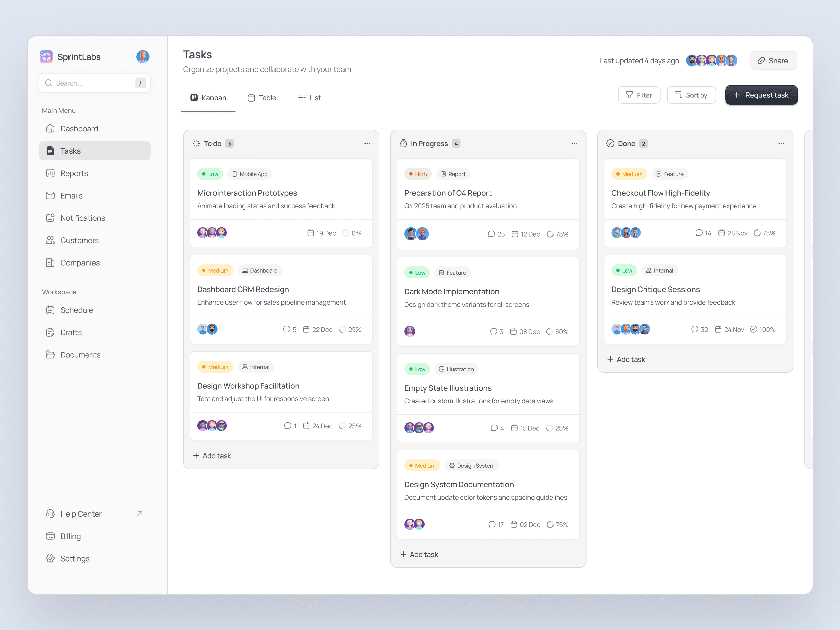Open the Companies building icon
The image size is (840, 630).
coord(50,263)
